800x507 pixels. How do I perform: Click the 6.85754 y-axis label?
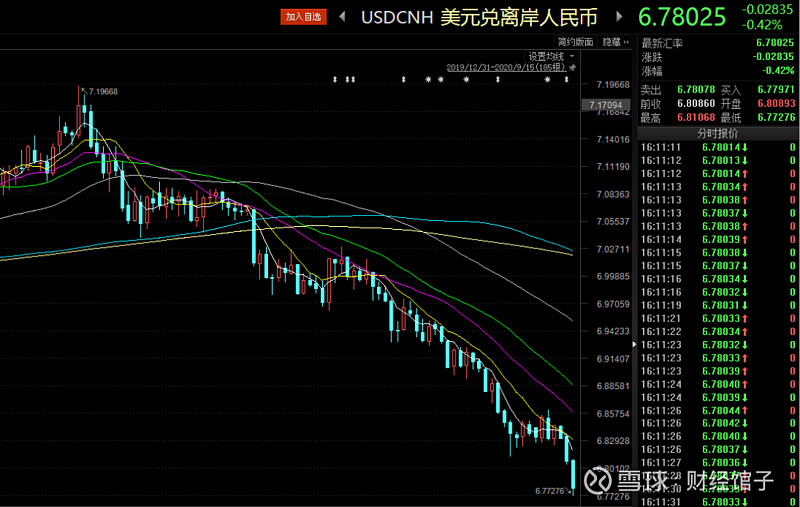click(613, 414)
